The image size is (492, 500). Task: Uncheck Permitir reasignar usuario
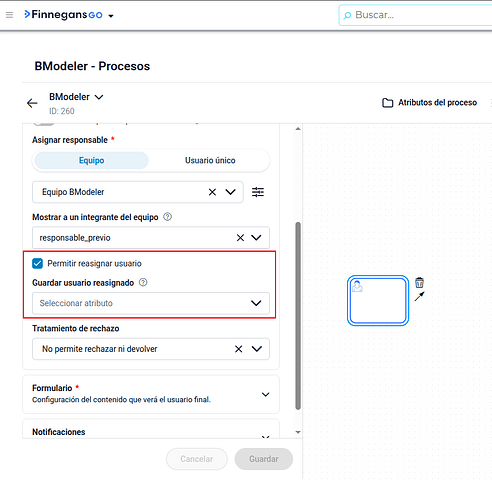[x=38, y=263]
